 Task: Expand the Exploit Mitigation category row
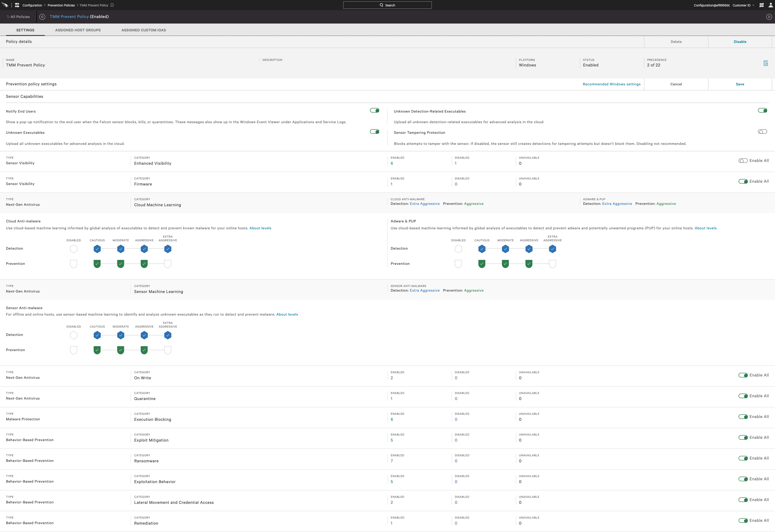(x=387, y=438)
